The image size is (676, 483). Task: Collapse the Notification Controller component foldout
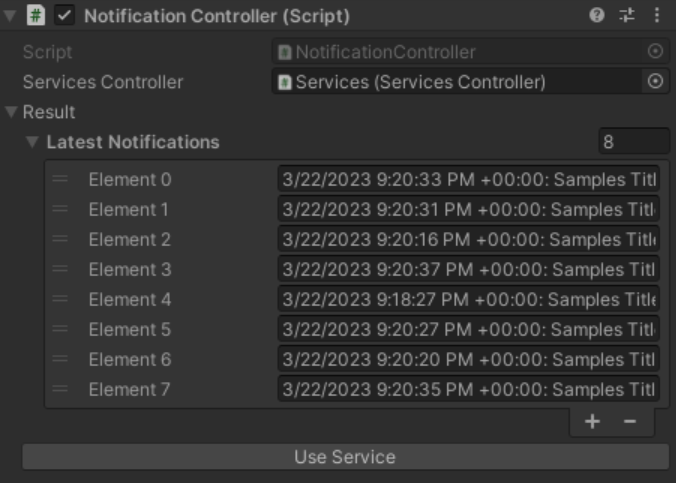coord(10,16)
